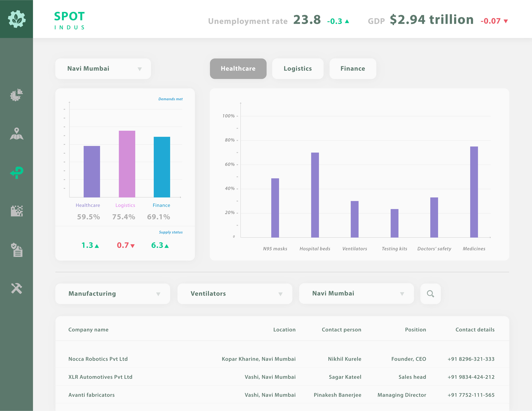The height and width of the screenshot is (411, 532).
Task: Switch to the Logistics tab
Action: click(298, 69)
